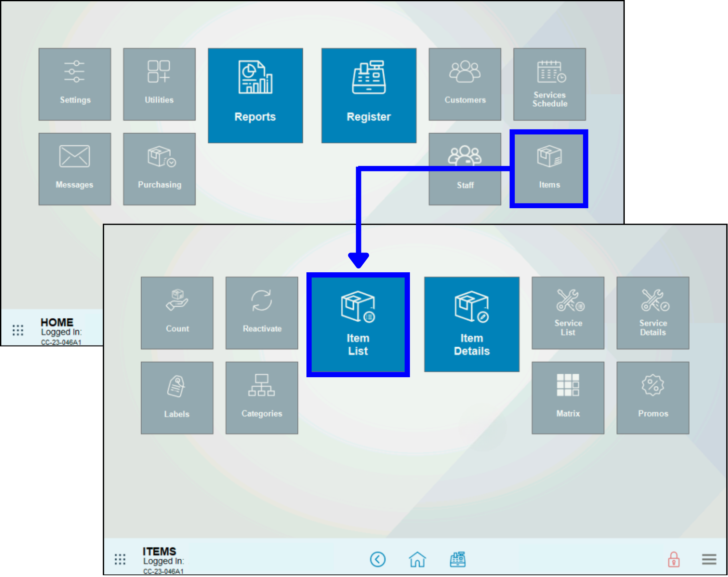The height and width of the screenshot is (577, 728).
Task: Select the Matrix tile
Action: click(x=567, y=397)
